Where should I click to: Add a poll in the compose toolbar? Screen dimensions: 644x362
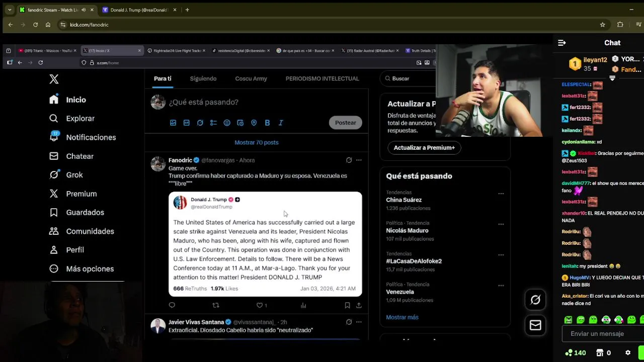[213, 123]
